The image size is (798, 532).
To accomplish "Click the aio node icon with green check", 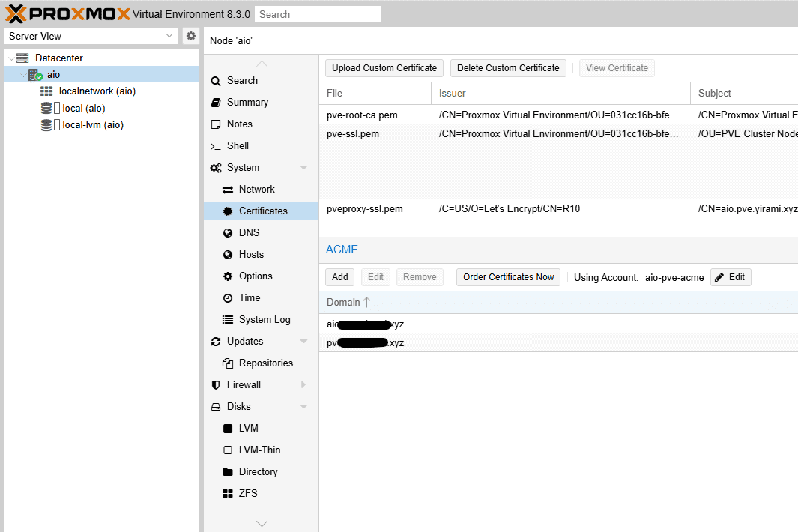I will click(36, 75).
